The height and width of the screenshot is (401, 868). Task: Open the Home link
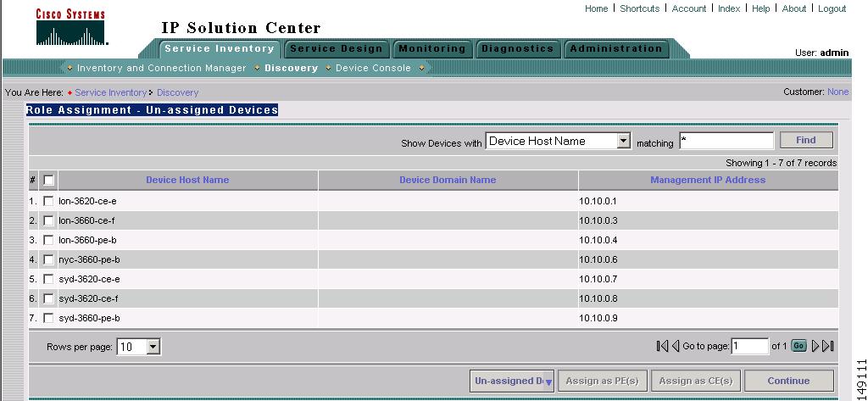(x=596, y=8)
